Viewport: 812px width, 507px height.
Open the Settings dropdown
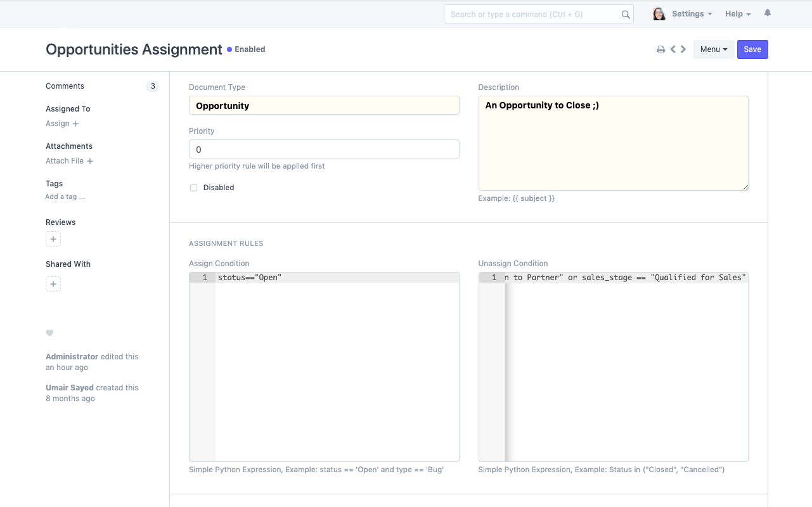692,14
